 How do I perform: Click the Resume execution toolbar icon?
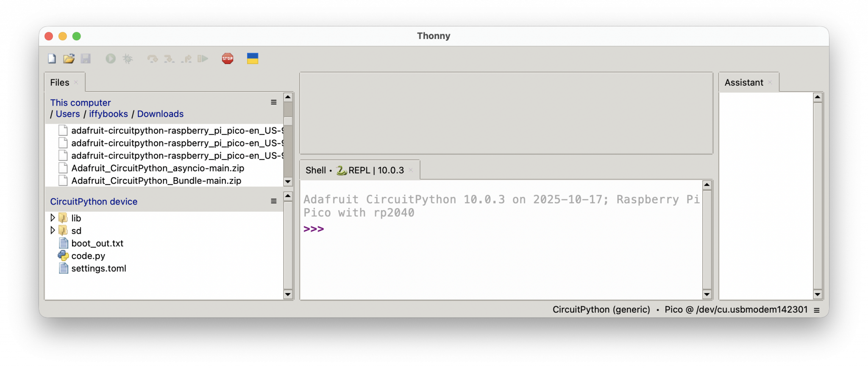(203, 59)
